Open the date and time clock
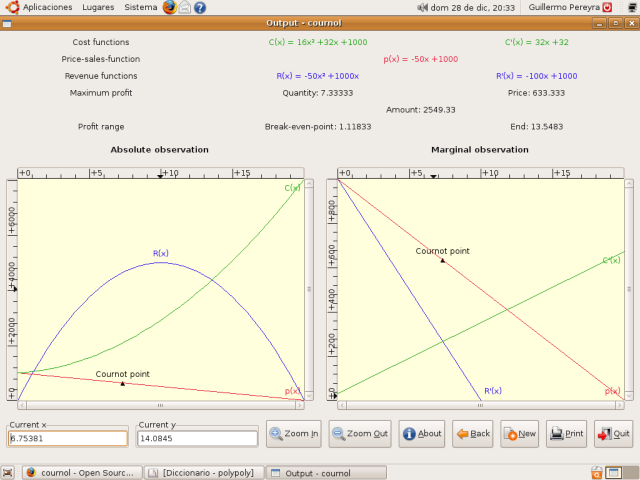 point(473,7)
